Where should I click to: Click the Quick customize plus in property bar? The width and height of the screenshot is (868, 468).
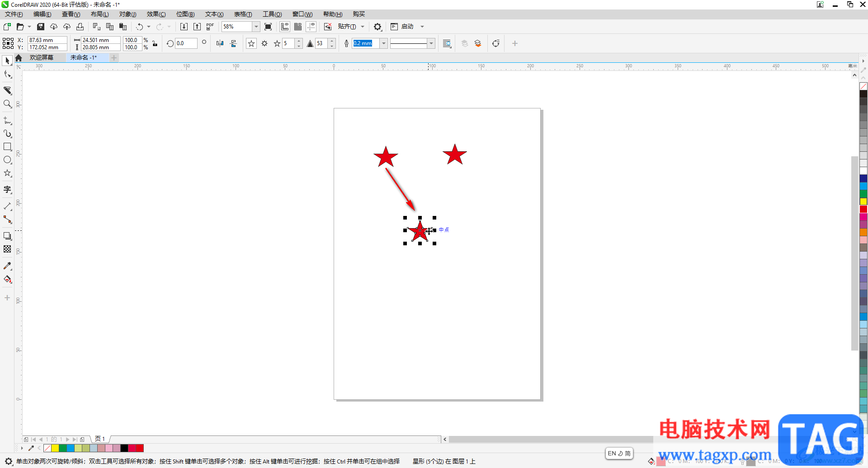point(514,43)
